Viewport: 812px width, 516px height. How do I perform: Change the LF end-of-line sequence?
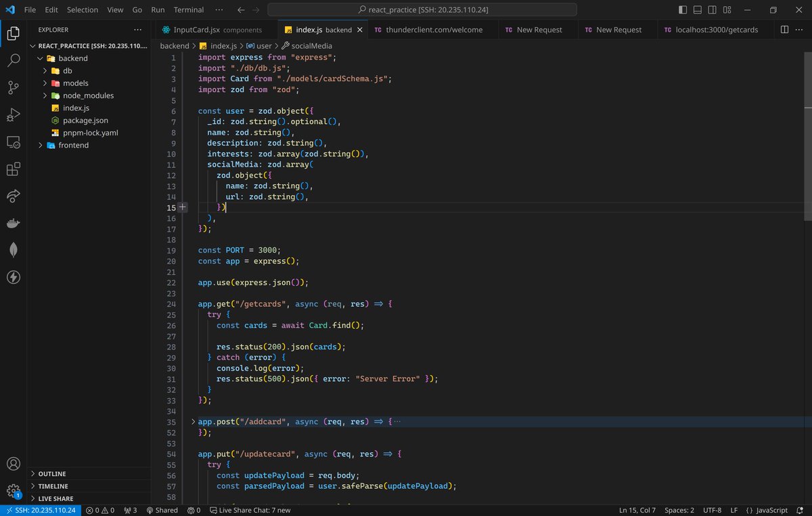tap(734, 510)
